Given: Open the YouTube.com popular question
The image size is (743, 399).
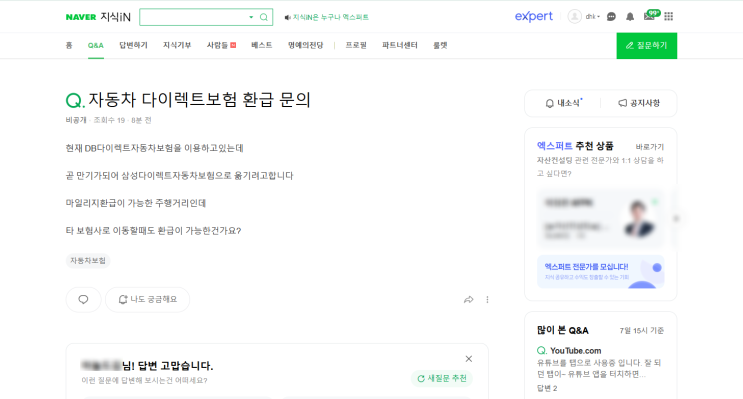Looking at the screenshot, I should pyautogui.click(x=575, y=351).
